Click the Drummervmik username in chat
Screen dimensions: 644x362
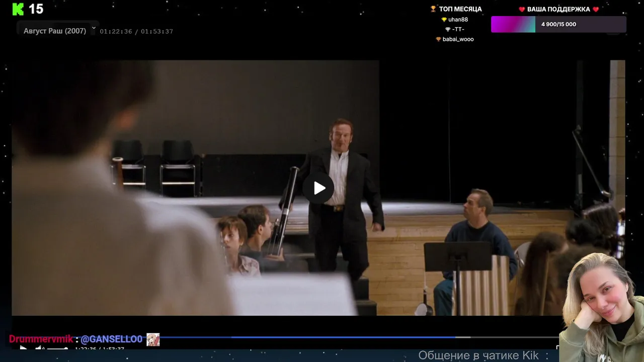pos(41,339)
